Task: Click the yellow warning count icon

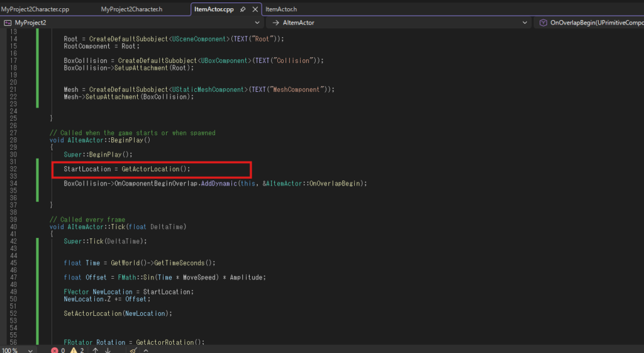Action: click(73, 349)
